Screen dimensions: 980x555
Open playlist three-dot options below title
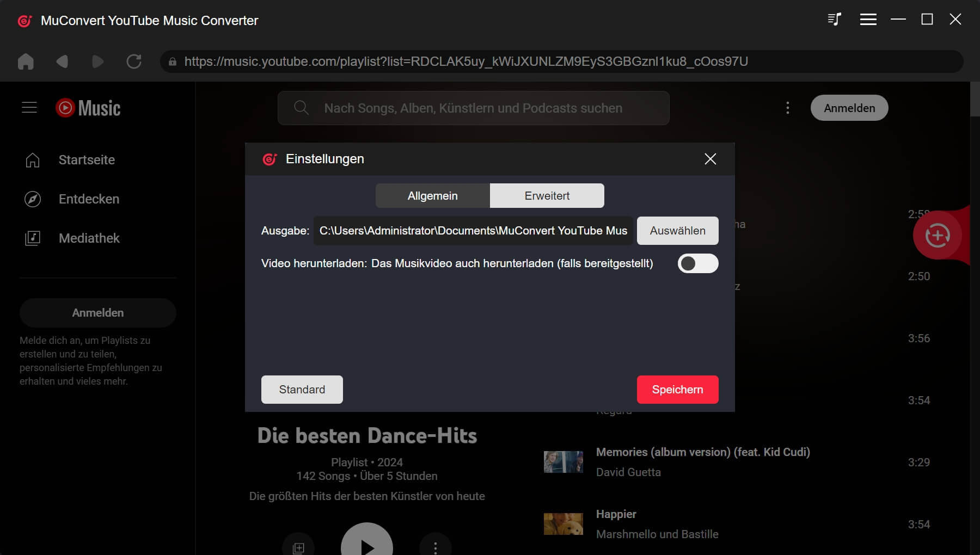pos(435,547)
